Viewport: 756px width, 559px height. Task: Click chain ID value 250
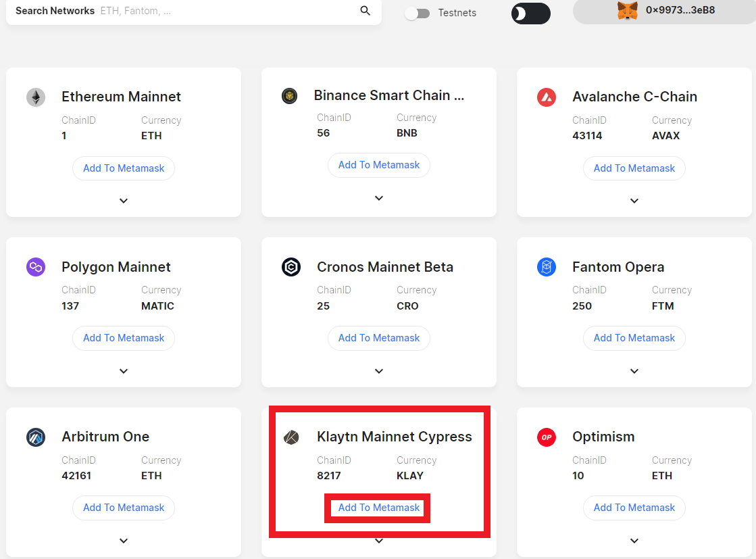click(x=582, y=306)
